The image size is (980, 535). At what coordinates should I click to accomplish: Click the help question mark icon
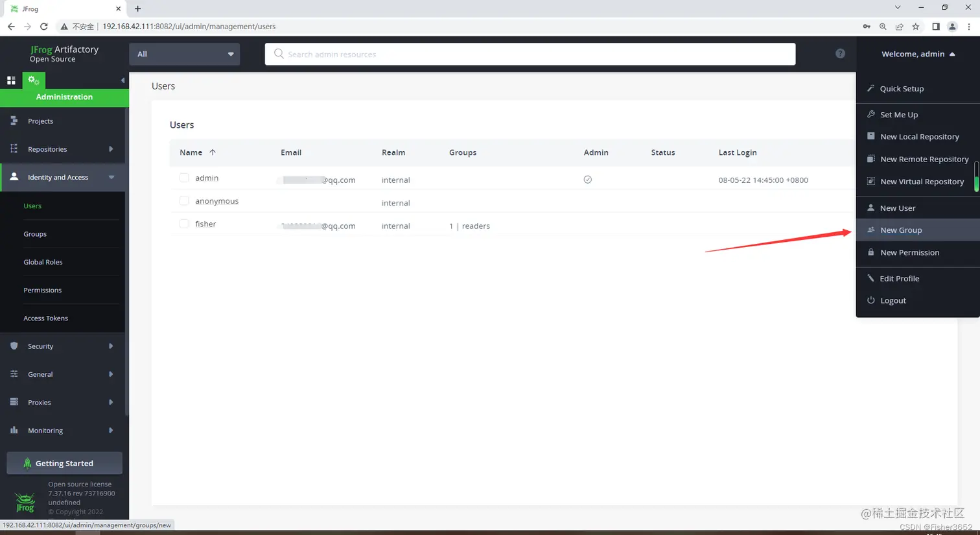point(840,53)
